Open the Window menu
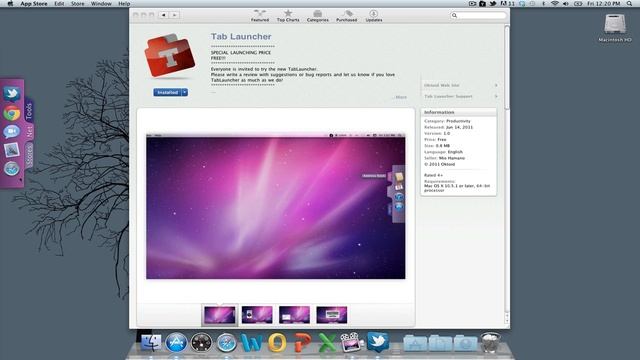The height and width of the screenshot is (360, 640). [101, 3]
